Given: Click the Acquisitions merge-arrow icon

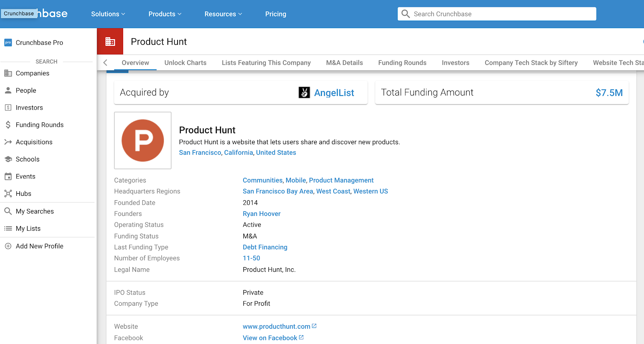Looking at the screenshot, I should click(8, 142).
